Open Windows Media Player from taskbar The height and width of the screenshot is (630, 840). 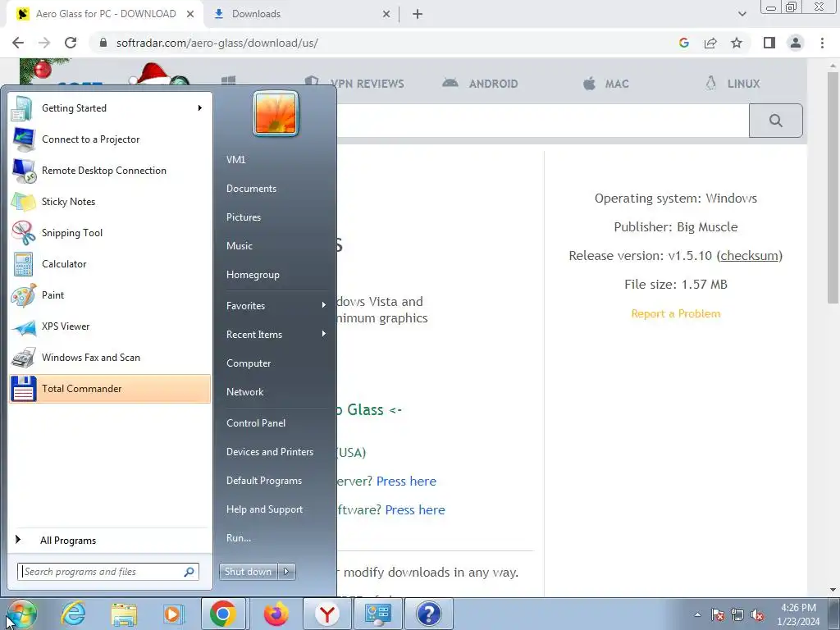pyautogui.click(x=174, y=614)
